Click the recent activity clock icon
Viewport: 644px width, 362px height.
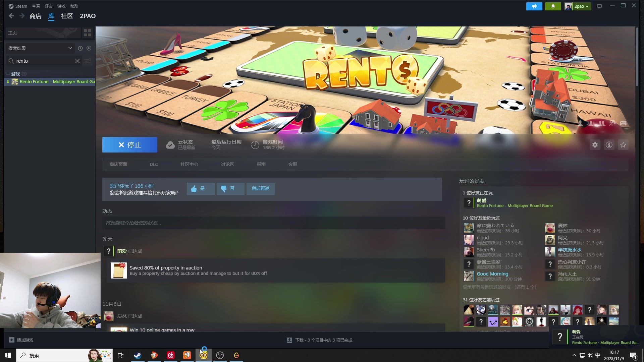click(x=80, y=48)
